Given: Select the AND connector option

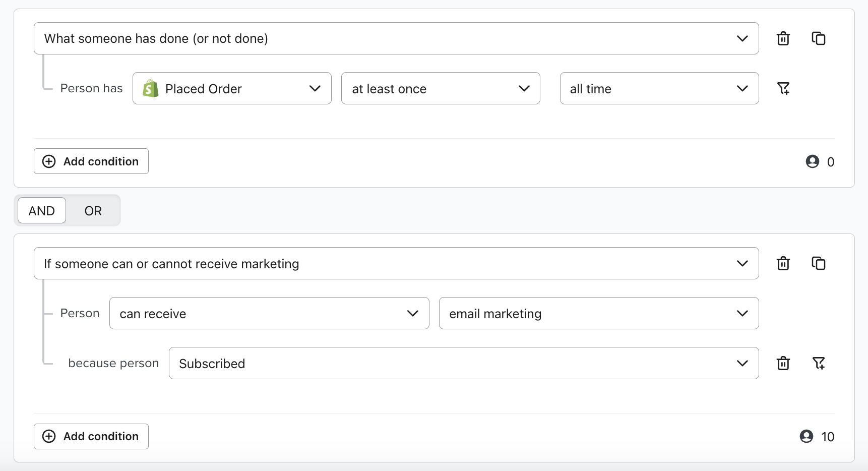Looking at the screenshot, I should (x=41, y=210).
